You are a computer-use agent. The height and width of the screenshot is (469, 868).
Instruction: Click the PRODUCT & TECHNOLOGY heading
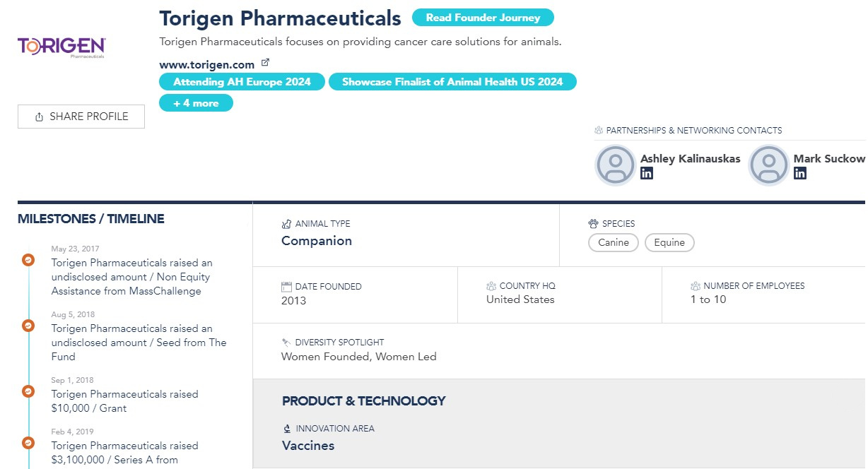[x=364, y=401]
